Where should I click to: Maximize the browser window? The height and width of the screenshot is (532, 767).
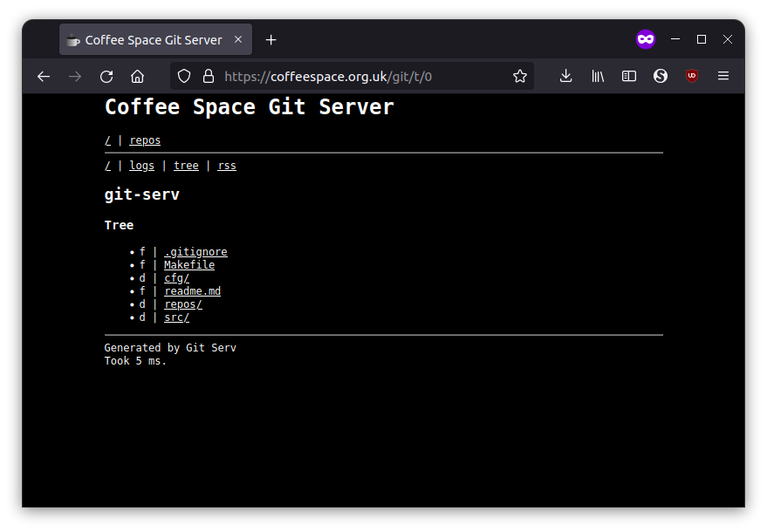(702, 39)
